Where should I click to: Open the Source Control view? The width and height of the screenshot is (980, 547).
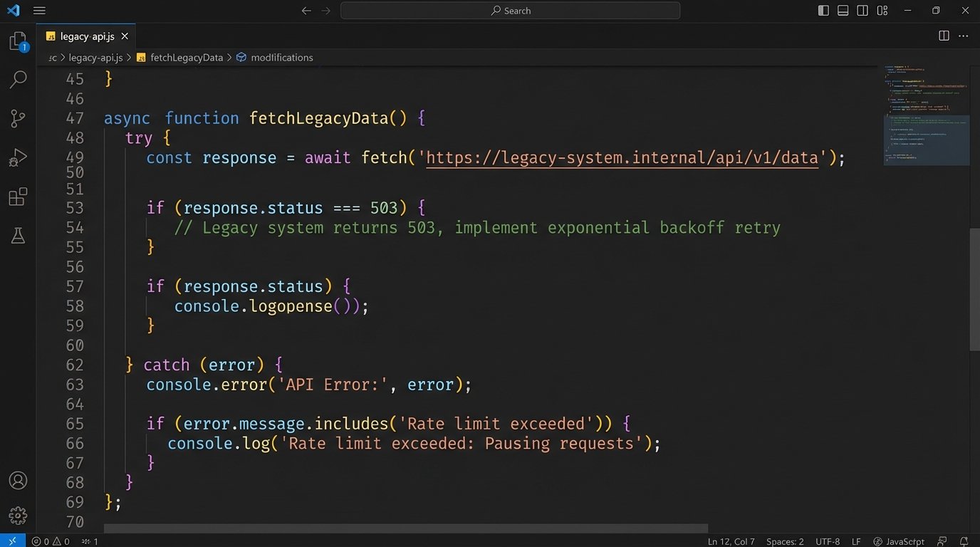[18, 119]
